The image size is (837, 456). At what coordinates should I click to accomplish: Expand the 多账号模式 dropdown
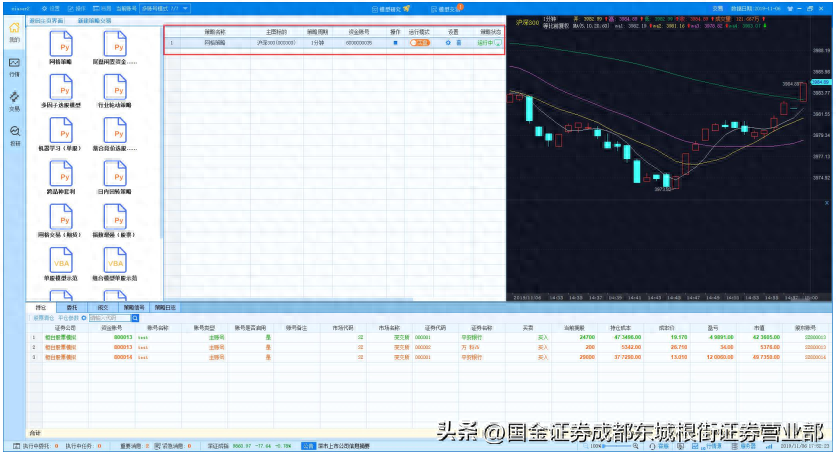point(165,9)
